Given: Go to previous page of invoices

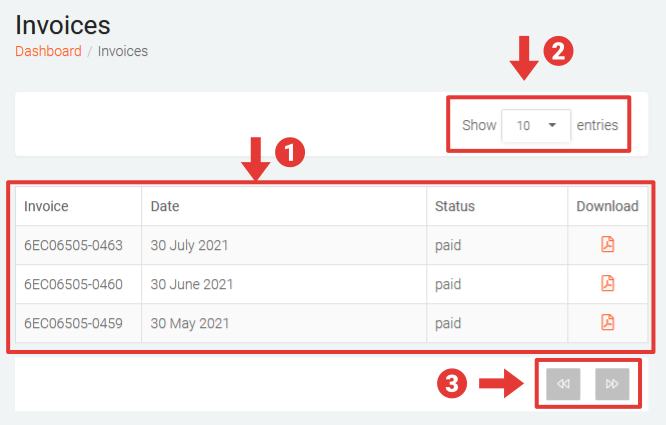Looking at the screenshot, I should 563,384.
